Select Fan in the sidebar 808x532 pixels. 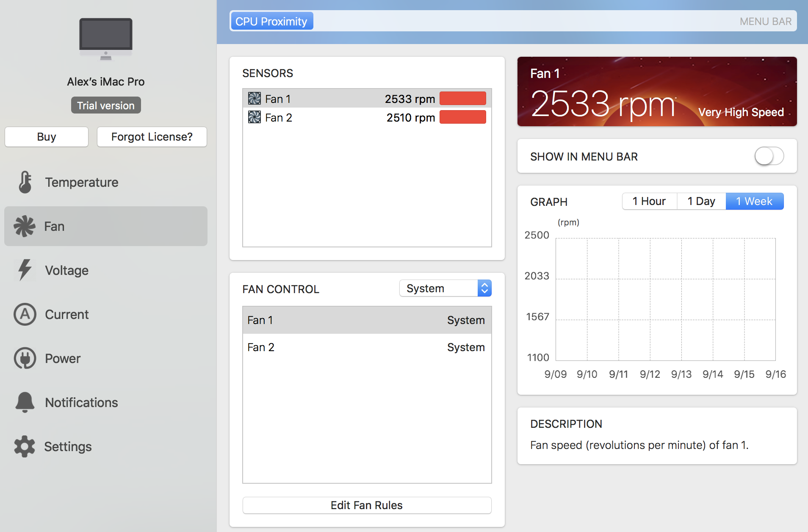pyautogui.click(x=106, y=226)
